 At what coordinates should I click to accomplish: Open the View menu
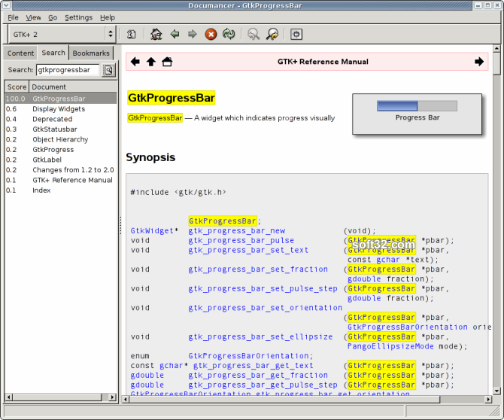coord(33,17)
